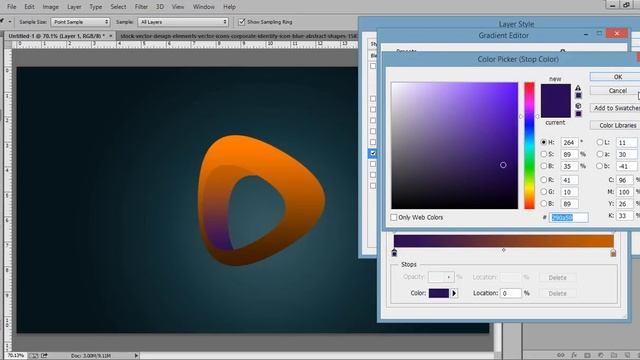Open the View menu

click(x=178, y=7)
